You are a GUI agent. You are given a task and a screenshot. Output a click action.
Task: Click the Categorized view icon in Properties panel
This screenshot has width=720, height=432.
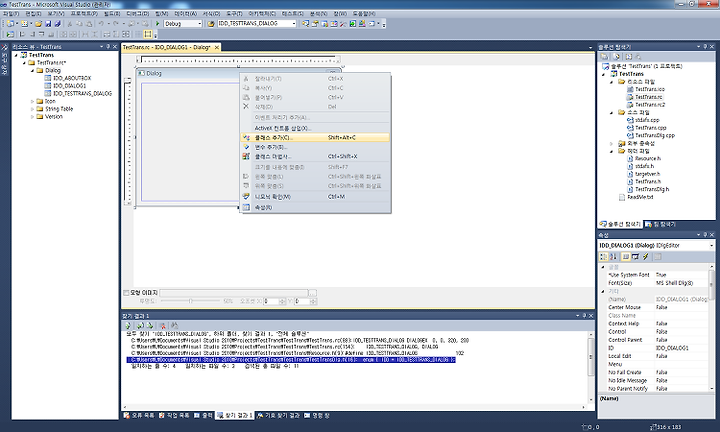(x=604, y=257)
